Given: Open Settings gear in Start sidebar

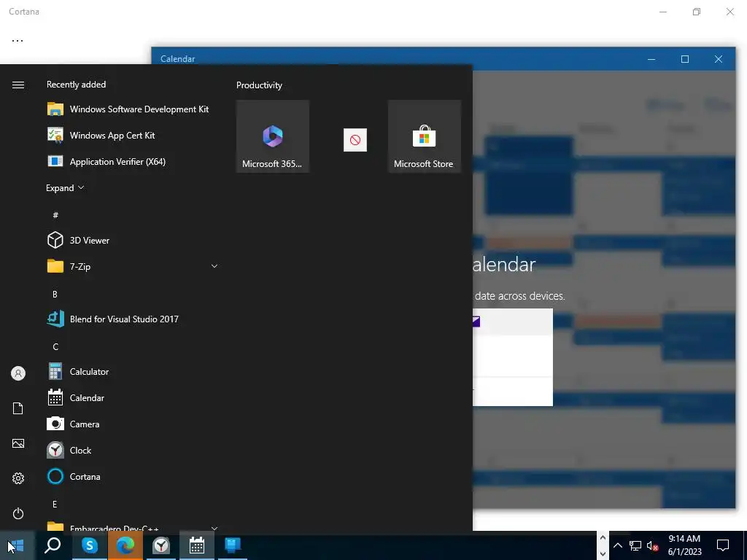Looking at the screenshot, I should tap(18, 478).
